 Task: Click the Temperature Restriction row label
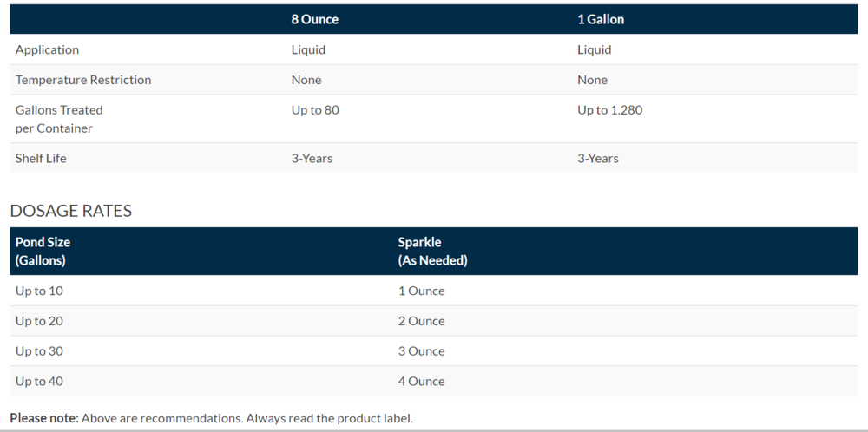(x=83, y=80)
